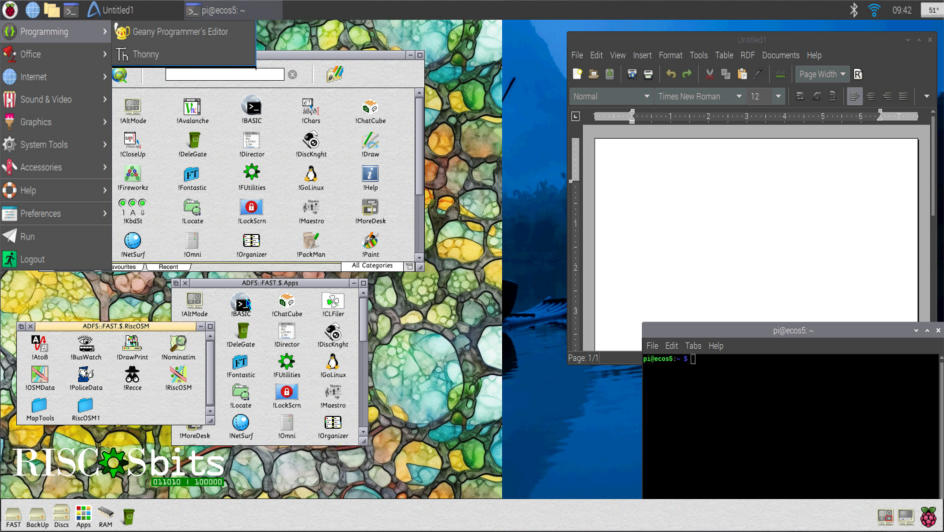Select !CLFiler in the Apps window
The height and width of the screenshot is (532, 944).
[x=333, y=305]
